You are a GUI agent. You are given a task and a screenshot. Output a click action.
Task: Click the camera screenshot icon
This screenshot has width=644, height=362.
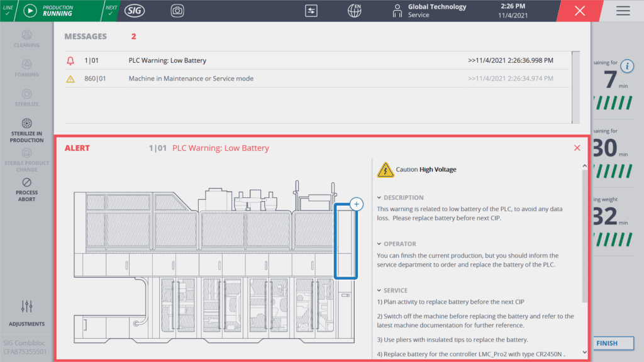tap(177, 11)
